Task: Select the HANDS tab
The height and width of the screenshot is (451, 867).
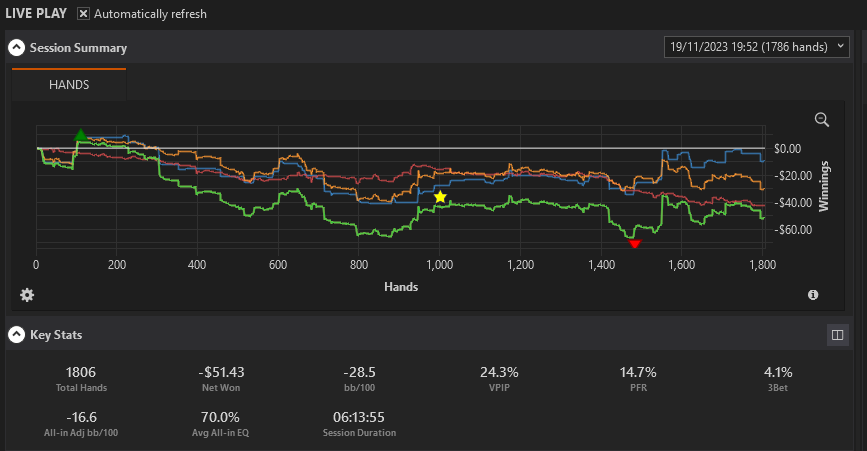Action: (x=69, y=85)
